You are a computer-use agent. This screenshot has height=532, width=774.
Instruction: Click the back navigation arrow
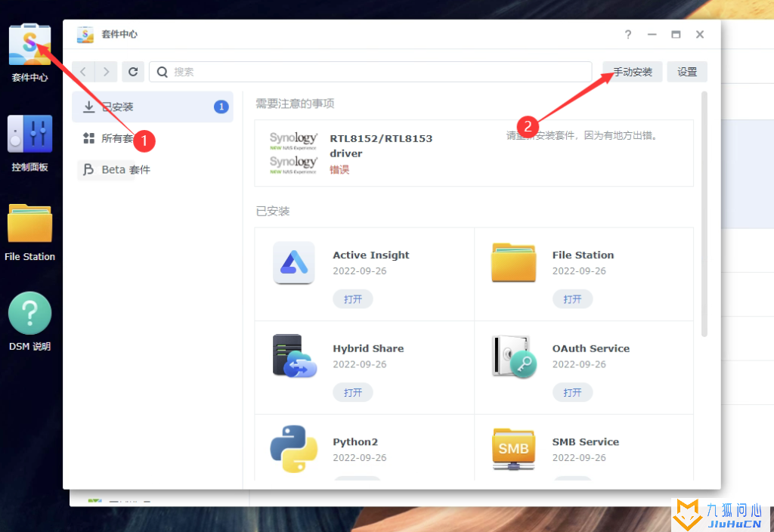83,72
